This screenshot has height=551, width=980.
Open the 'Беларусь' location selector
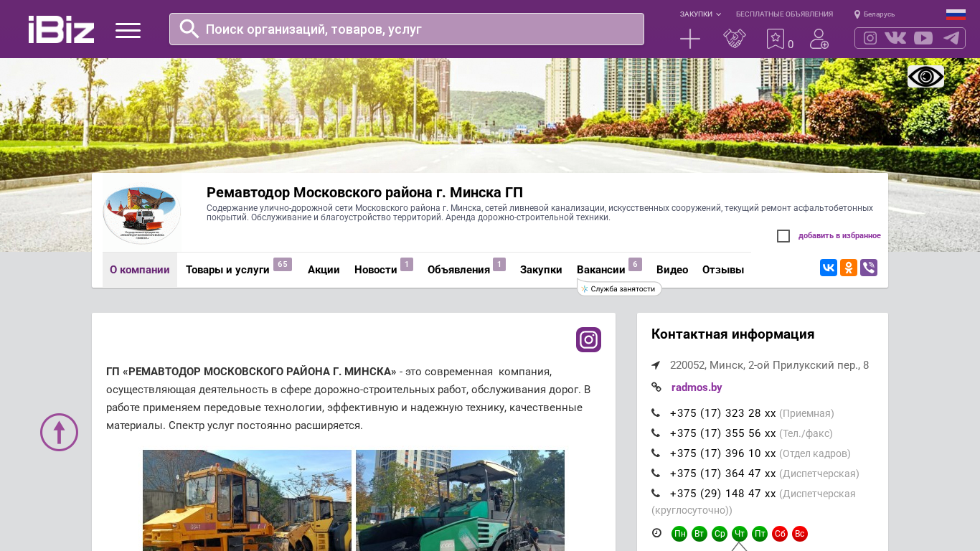875,14
